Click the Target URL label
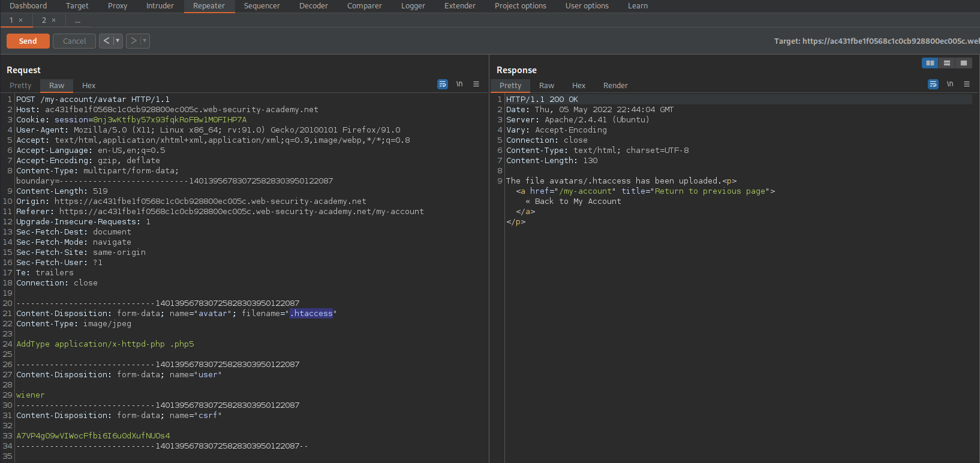This screenshot has width=980, height=463. pos(877,41)
